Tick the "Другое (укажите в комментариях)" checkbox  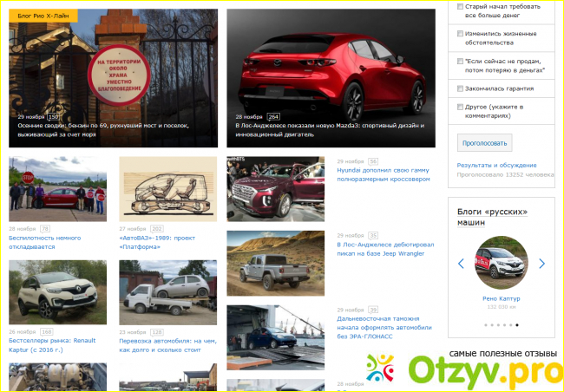(460, 107)
